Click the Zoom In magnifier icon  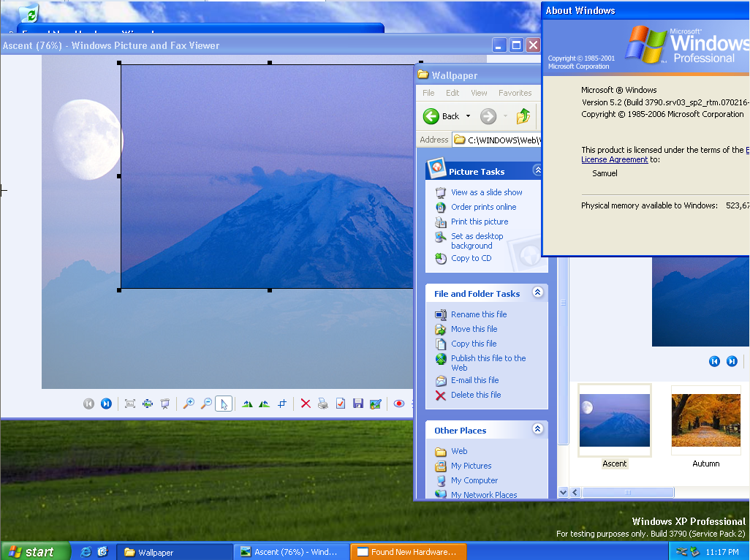click(189, 404)
